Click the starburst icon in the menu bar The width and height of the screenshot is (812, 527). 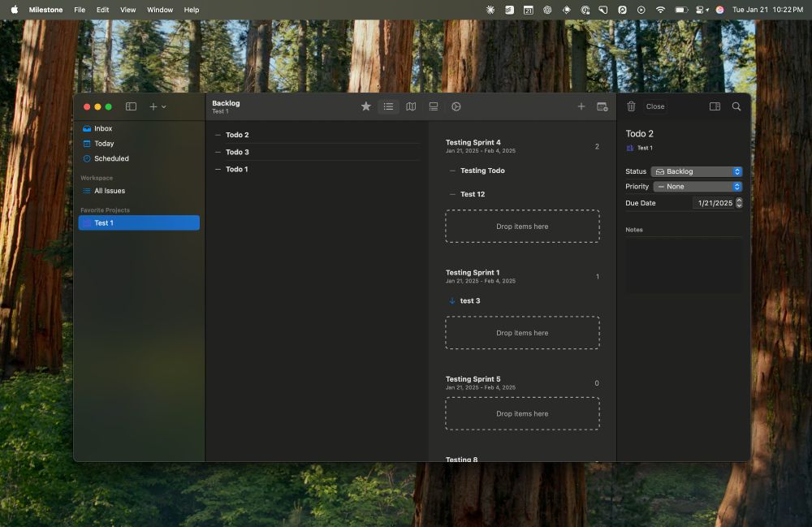(490, 10)
